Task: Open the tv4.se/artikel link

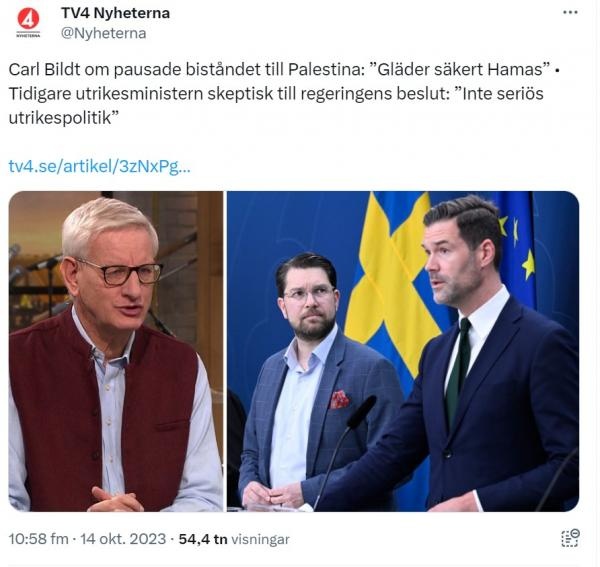Action: click(x=99, y=166)
